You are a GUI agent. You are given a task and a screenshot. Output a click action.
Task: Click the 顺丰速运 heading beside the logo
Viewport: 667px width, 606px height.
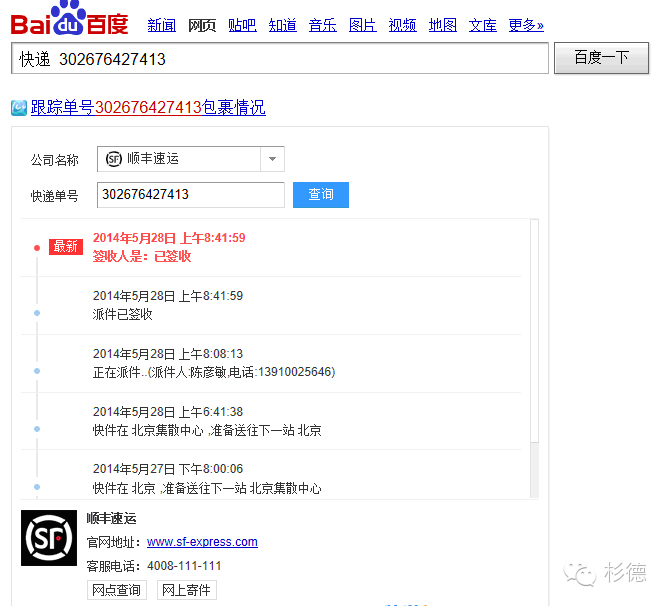pyautogui.click(x=111, y=518)
